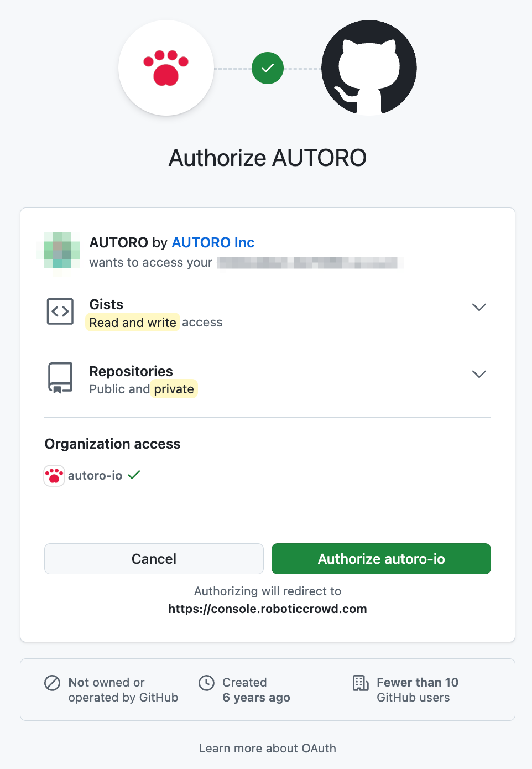The width and height of the screenshot is (532, 769).
Task: Open the AUTORO Inc developer link
Action: pyautogui.click(x=213, y=242)
